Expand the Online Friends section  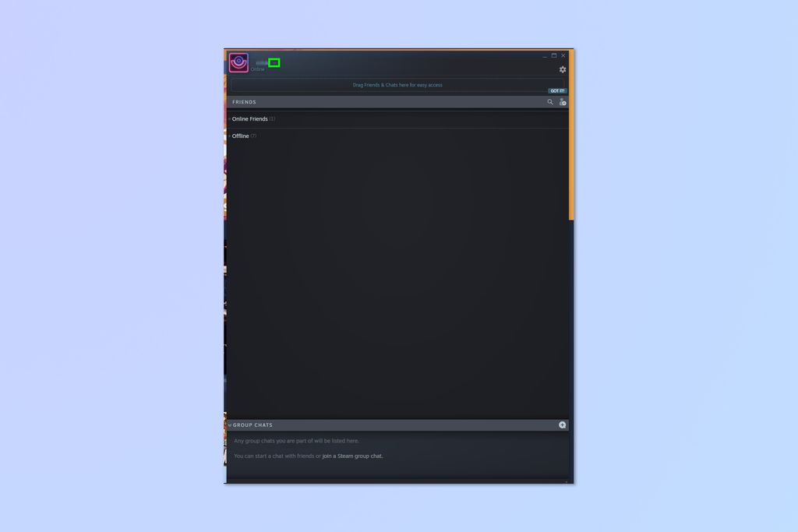click(228, 118)
